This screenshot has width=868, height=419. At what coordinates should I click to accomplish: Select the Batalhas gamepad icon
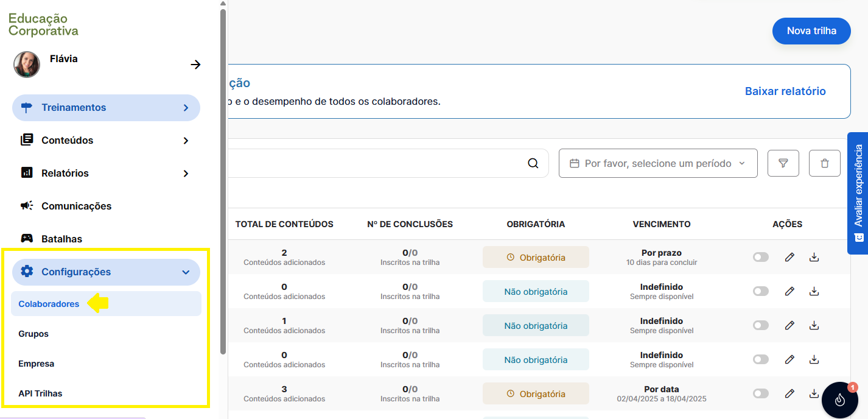point(27,239)
